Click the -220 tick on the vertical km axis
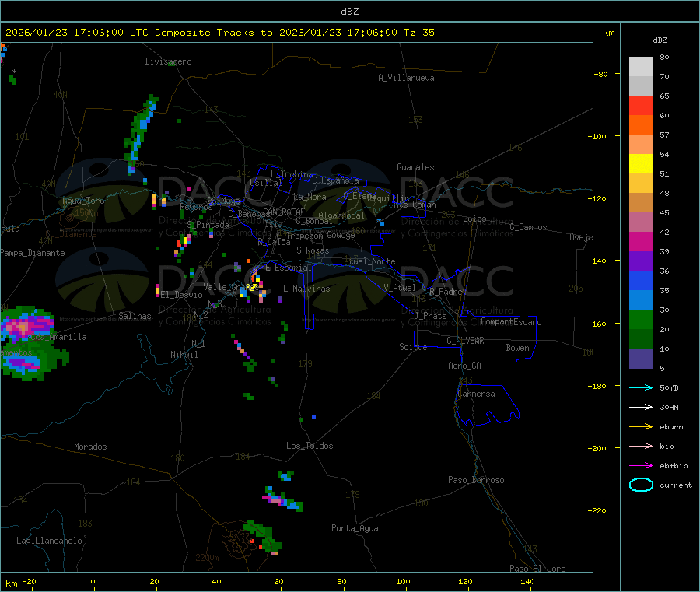This screenshot has height=592, width=700. click(x=599, y=510)
